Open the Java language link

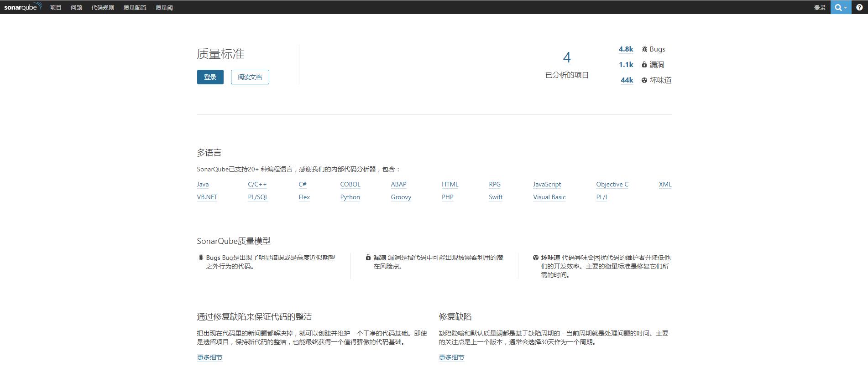[x=203, y=184]
